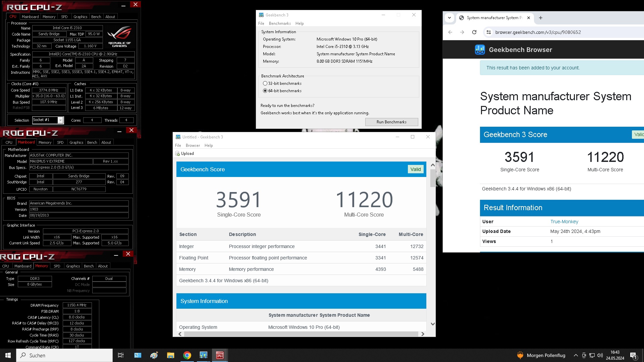644x362 pixels.
Task: Open Benchmarks menu in Geekbench 3
Action: [x=280, y=23]
